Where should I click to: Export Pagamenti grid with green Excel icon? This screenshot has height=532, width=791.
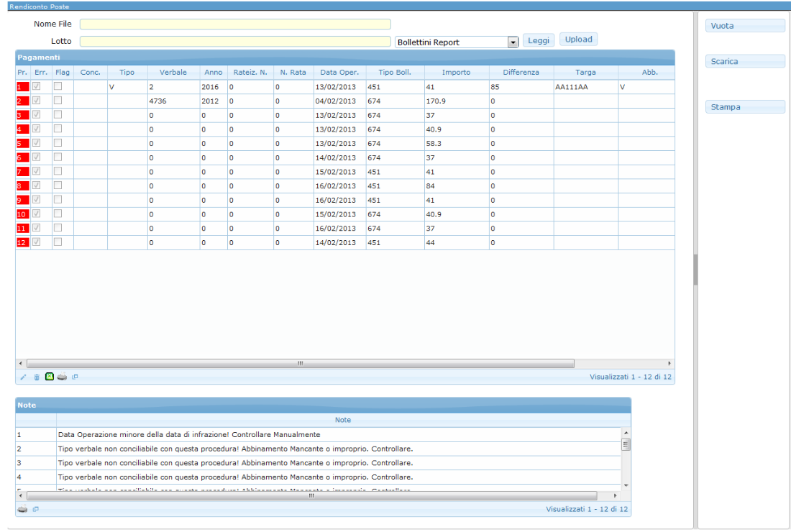click(50, 377)
